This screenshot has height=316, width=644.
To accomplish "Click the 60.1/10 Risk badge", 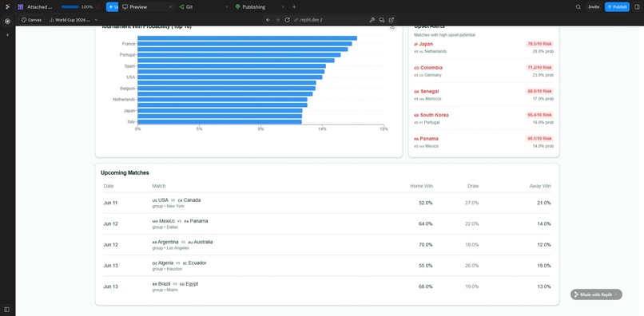I will pos(539,139).
